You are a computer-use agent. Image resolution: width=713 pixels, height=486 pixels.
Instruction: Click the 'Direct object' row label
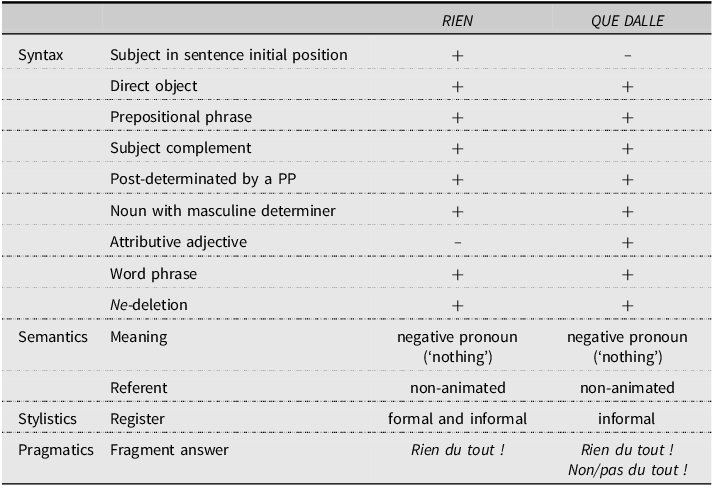coord(154,86)
